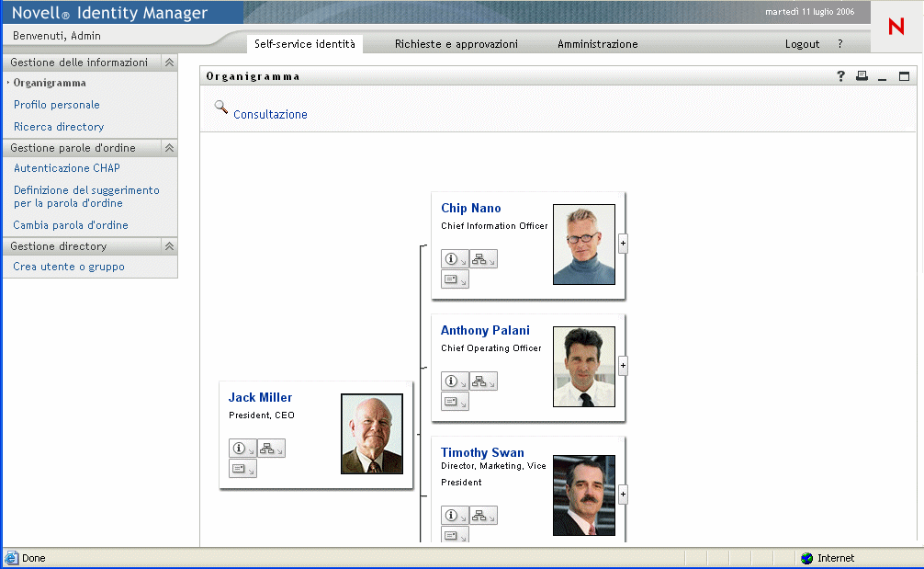
Task: Open the info icon on Jack Miller's card
Action: (x=242, y=449)
